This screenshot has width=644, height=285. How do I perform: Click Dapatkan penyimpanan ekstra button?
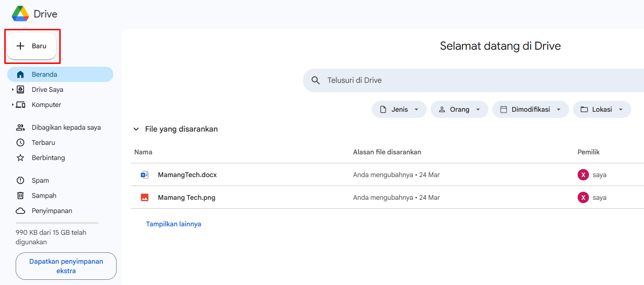tap(66, 266)
